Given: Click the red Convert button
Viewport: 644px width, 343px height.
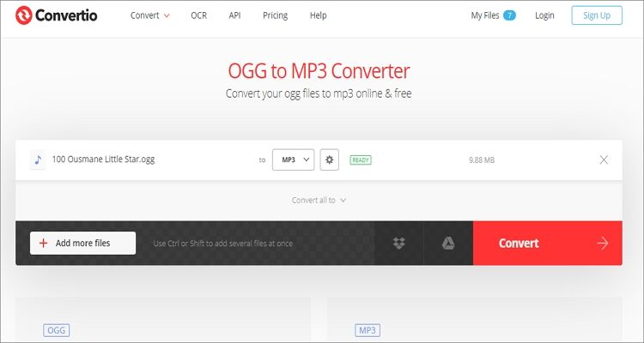Looking at the screenshot, I should tap(548, 244).
